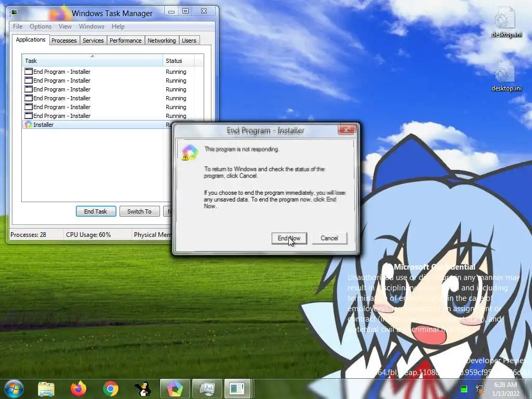The height and width of the screenshot is (399, 532).
Task: Open the File menu in Task Manager
Action: click(x=18, y=26)
